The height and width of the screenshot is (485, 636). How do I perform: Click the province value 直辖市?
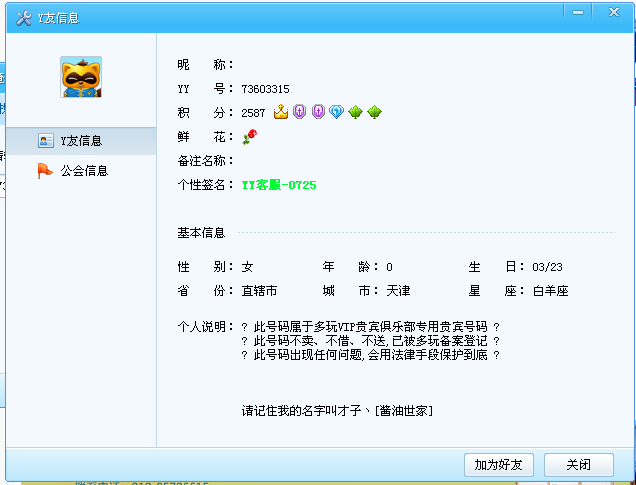(x=260, y=291)
